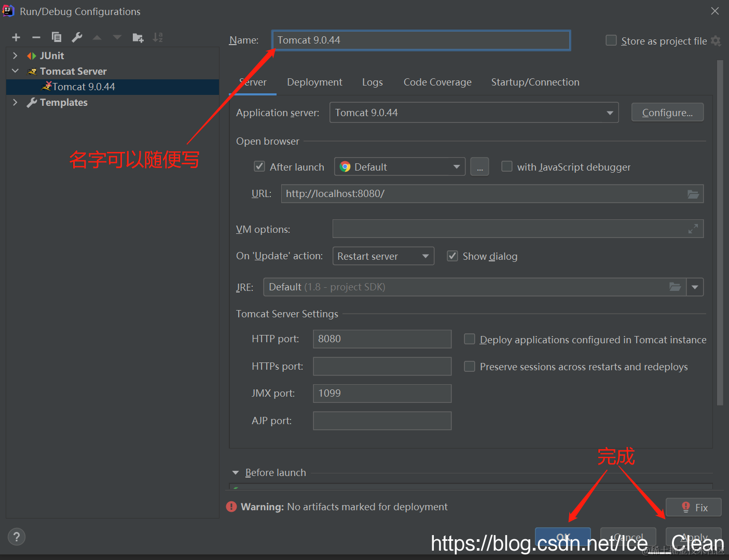729x560 pixels.
Task: Select the Server tab
Action: 253,82
